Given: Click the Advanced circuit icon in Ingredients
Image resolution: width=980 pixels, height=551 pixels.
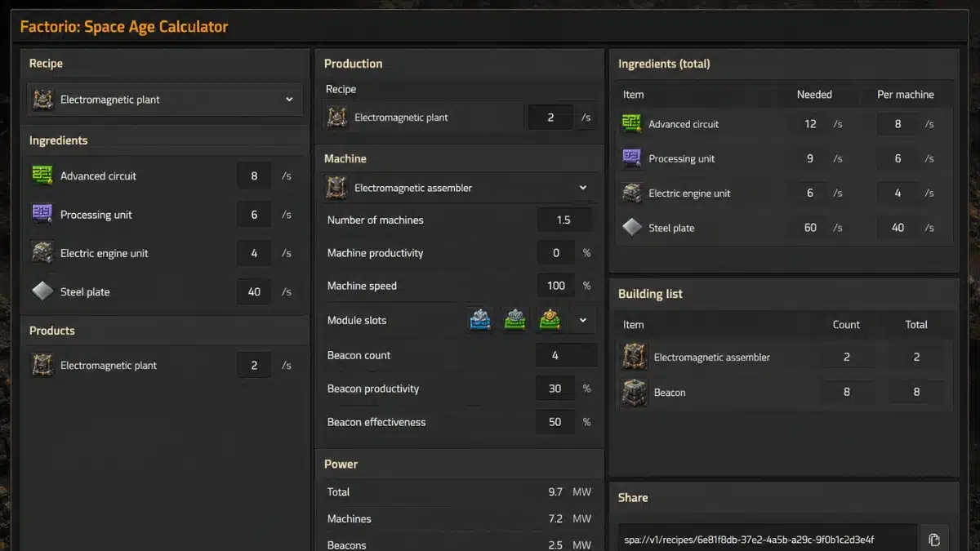Looking at the screenshot, I should click(x=42, y=176).
